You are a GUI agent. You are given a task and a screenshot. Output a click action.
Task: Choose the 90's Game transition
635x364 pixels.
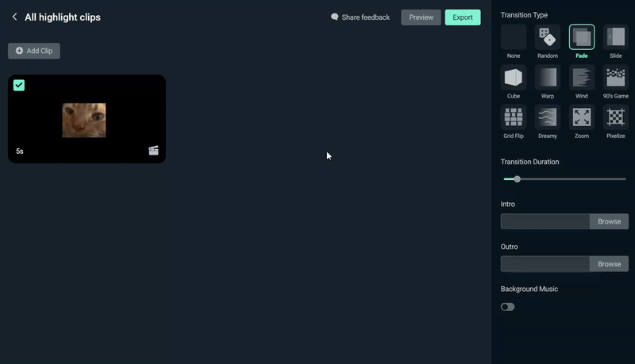(x=616, y=77)
